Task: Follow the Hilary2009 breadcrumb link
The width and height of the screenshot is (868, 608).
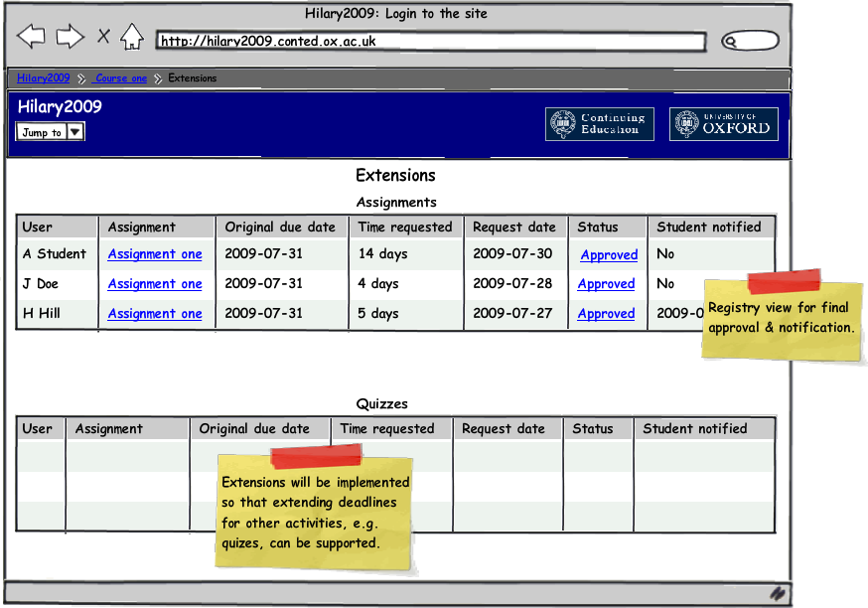Action: [x=43, y=78]
